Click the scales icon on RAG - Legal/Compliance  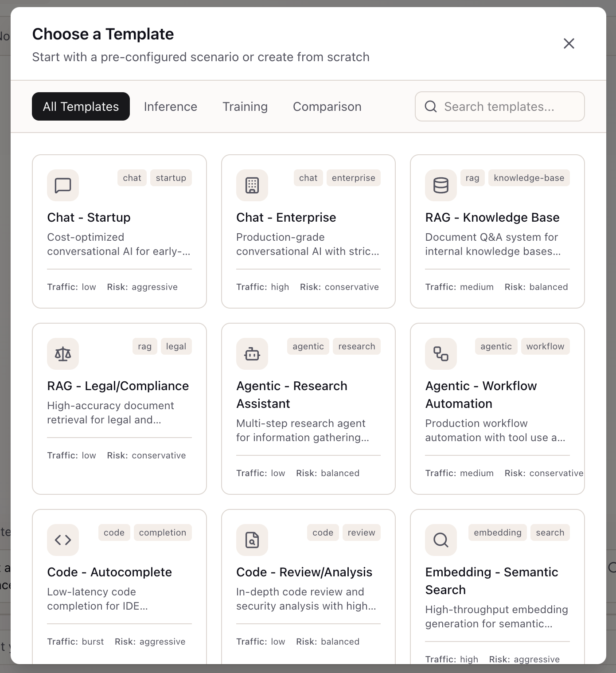(x=62, y=354)
